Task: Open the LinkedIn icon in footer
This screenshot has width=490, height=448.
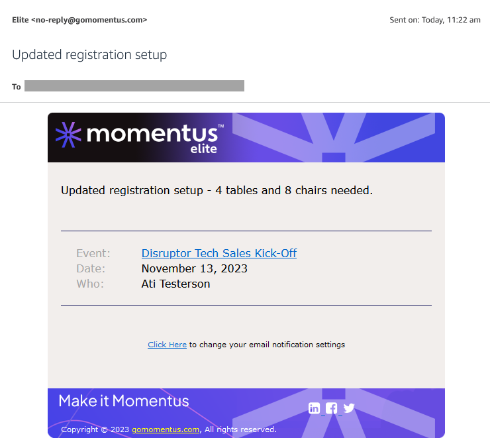Action: click(x=314, y=408)
